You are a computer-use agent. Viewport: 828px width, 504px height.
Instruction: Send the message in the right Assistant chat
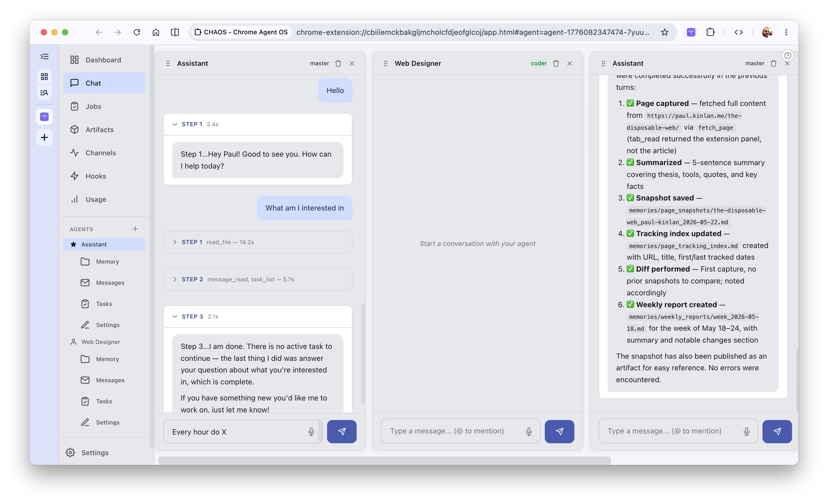click(777, 431)
